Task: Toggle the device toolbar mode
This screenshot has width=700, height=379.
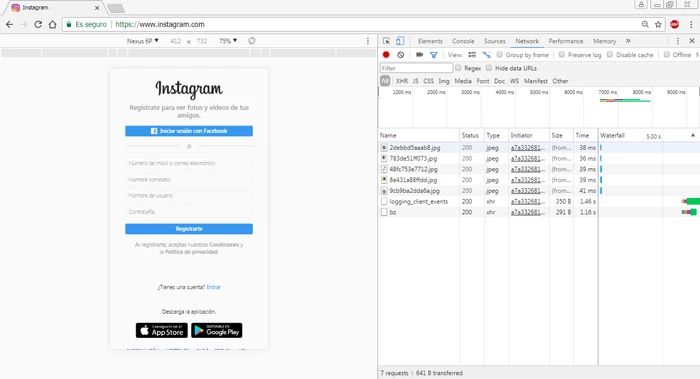Action: click(400, 41)
